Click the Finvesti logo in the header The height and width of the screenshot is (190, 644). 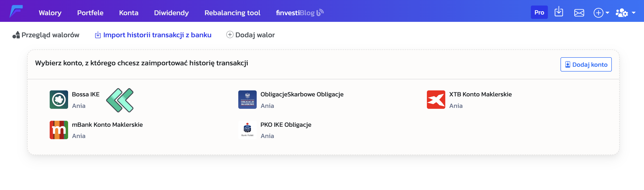[16, 11]
